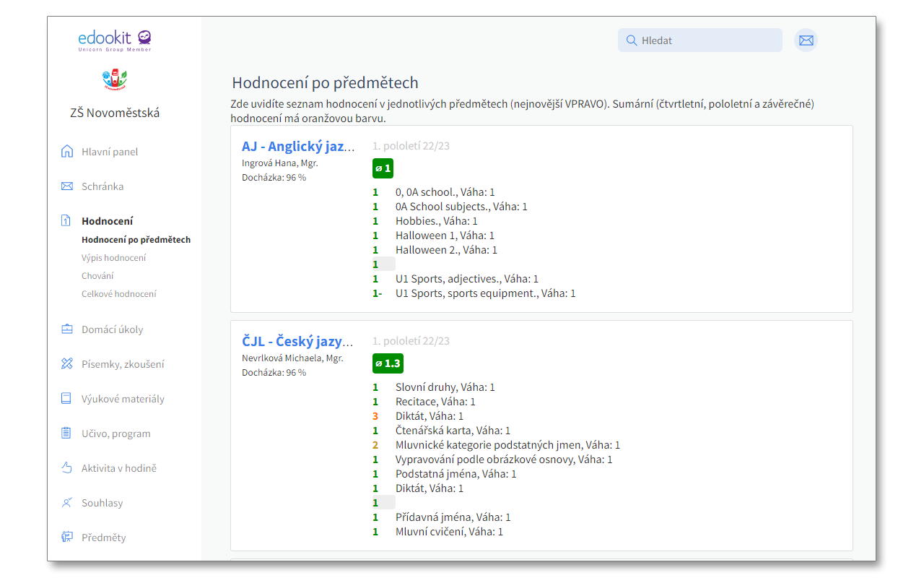Go to Chování in sidebar

pos(97,276)
